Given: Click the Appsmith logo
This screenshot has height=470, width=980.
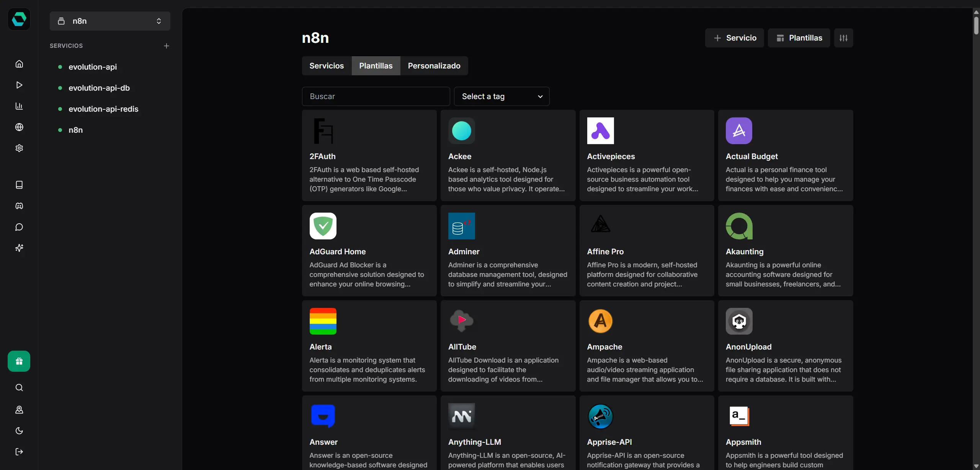Looking at the screenshot, I should (x=739, y=416).
